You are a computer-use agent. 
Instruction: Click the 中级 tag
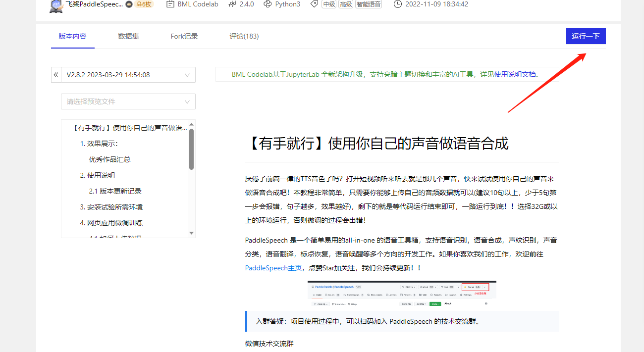coord(328,4)
